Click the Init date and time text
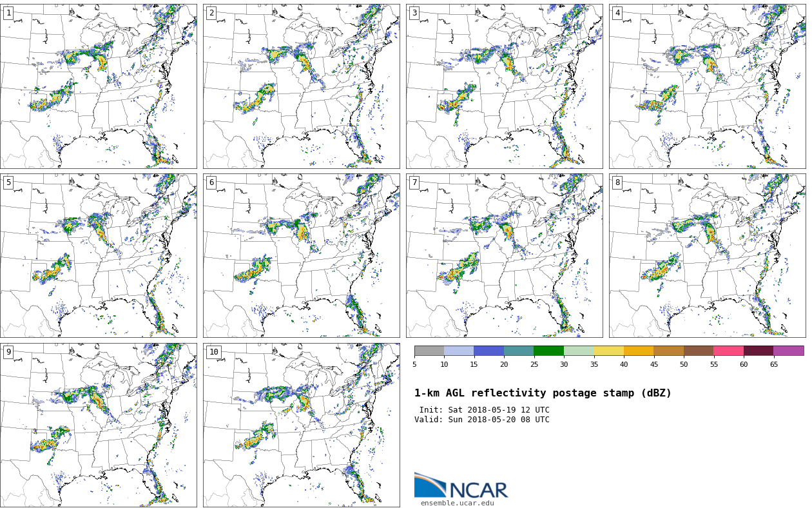Screen dimensions: 812x508 [x=484, y=410]
